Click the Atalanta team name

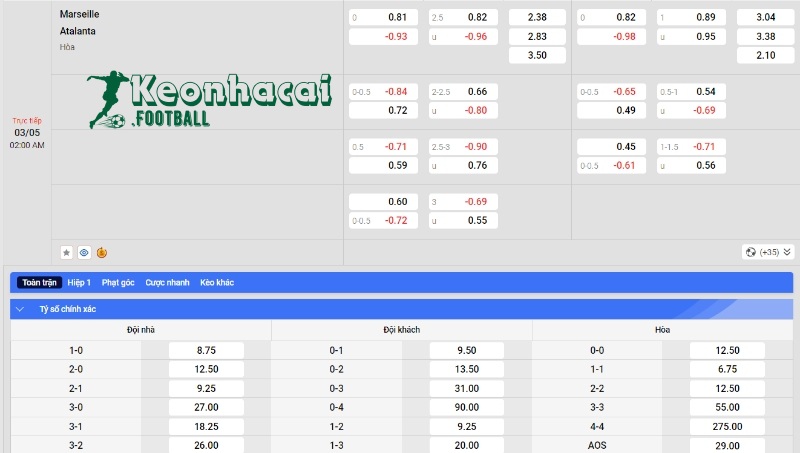point(77,31)
